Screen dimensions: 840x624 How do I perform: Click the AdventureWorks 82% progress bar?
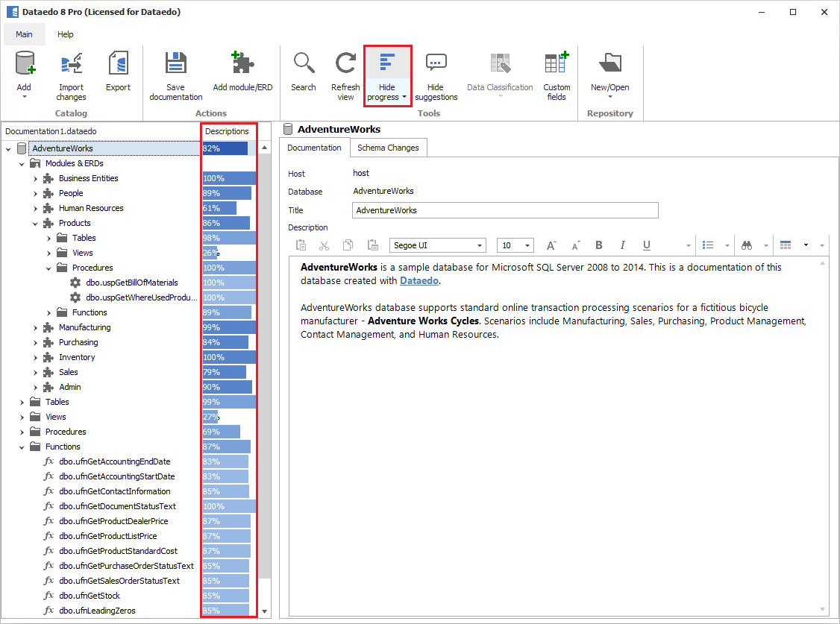click(x=225, y=148)
